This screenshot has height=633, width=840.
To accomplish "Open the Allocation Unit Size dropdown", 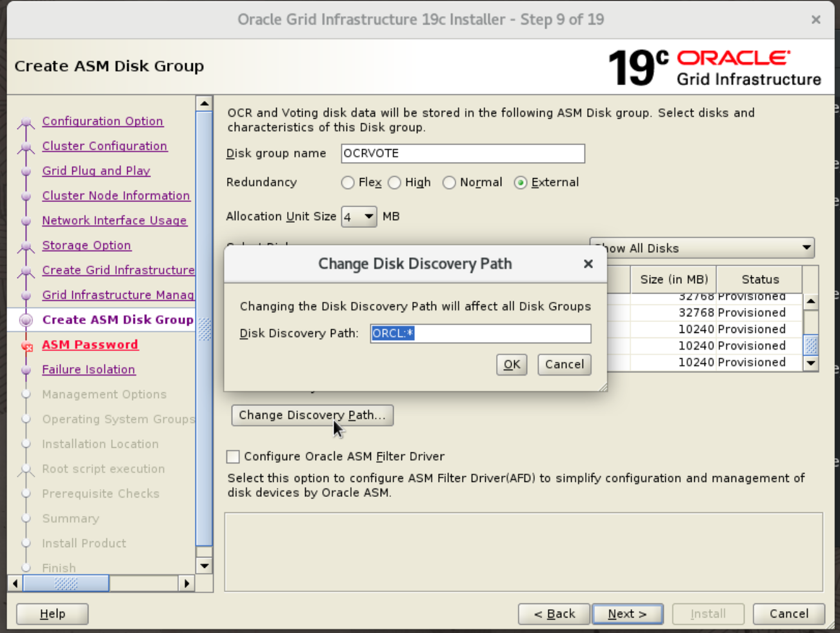I will 359,217.
